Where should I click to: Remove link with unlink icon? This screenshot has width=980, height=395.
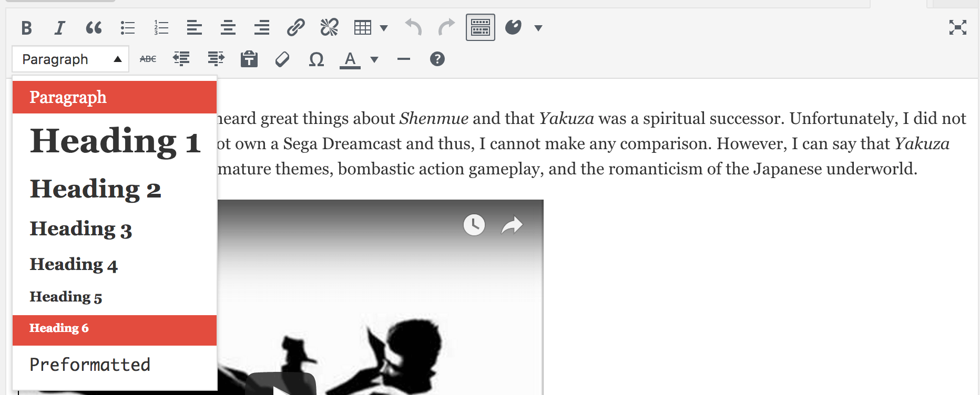point(329,27)
